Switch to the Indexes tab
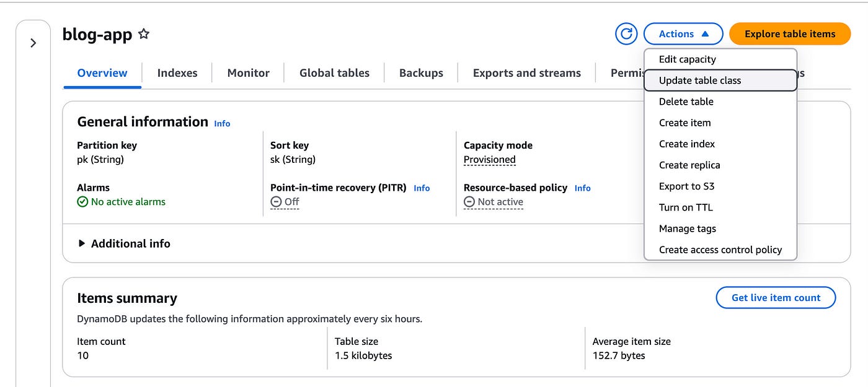The height and width of the screenshot is (387, 868). coord(177,73)
